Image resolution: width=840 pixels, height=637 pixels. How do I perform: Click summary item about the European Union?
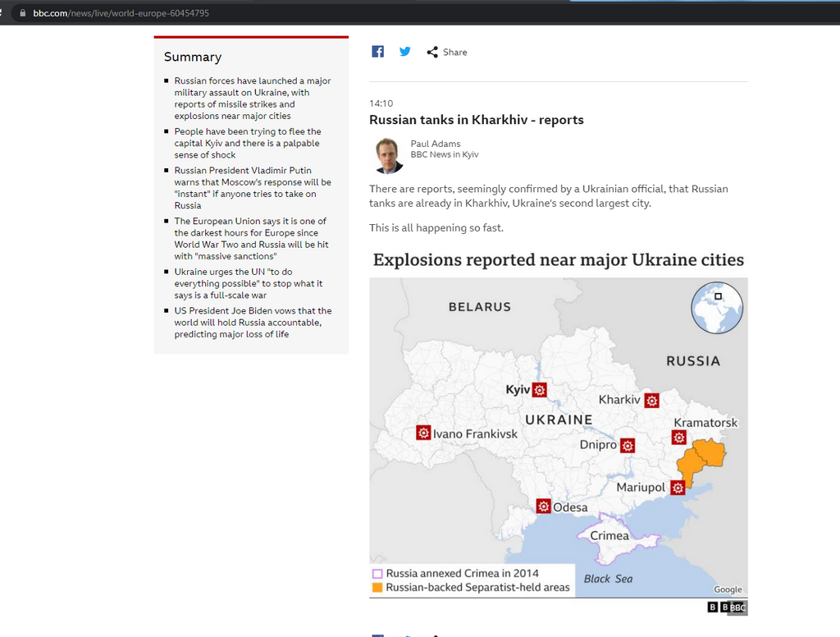tap(251, 239)
